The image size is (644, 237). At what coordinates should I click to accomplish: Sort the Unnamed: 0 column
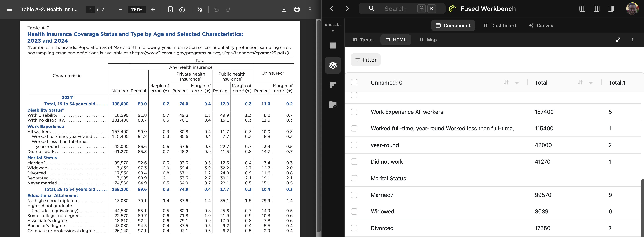(x=506, y=82)
